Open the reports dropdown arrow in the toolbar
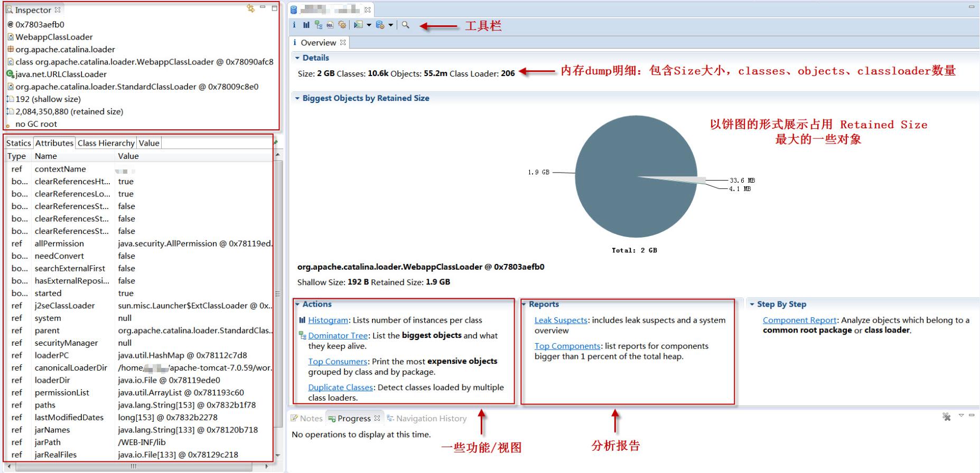 click(x=369, y=25)
